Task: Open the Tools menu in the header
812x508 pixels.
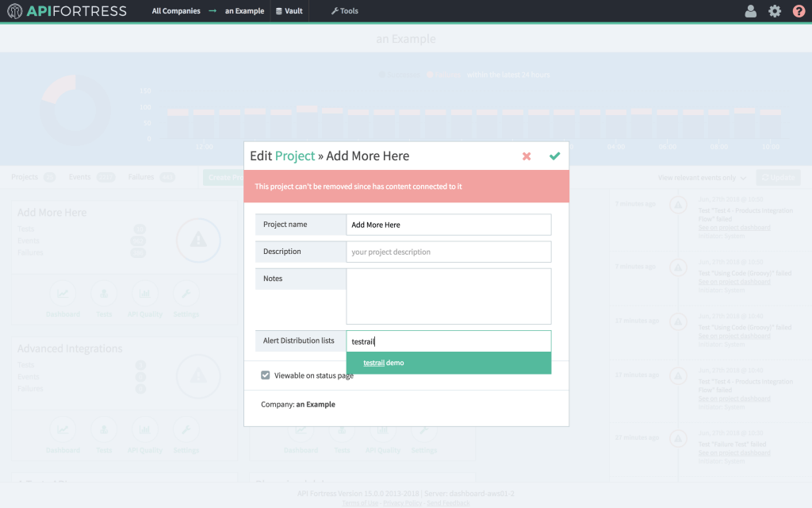Action: (x=344, y=11)
